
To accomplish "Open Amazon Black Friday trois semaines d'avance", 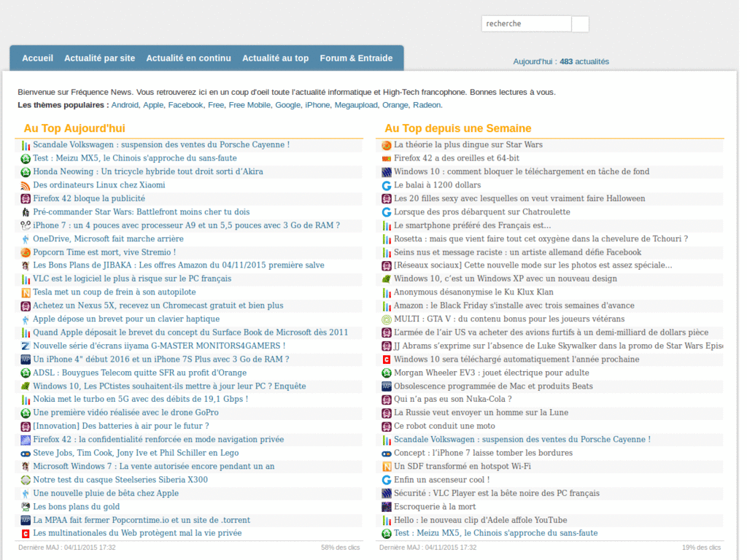I will coord(514,306).
